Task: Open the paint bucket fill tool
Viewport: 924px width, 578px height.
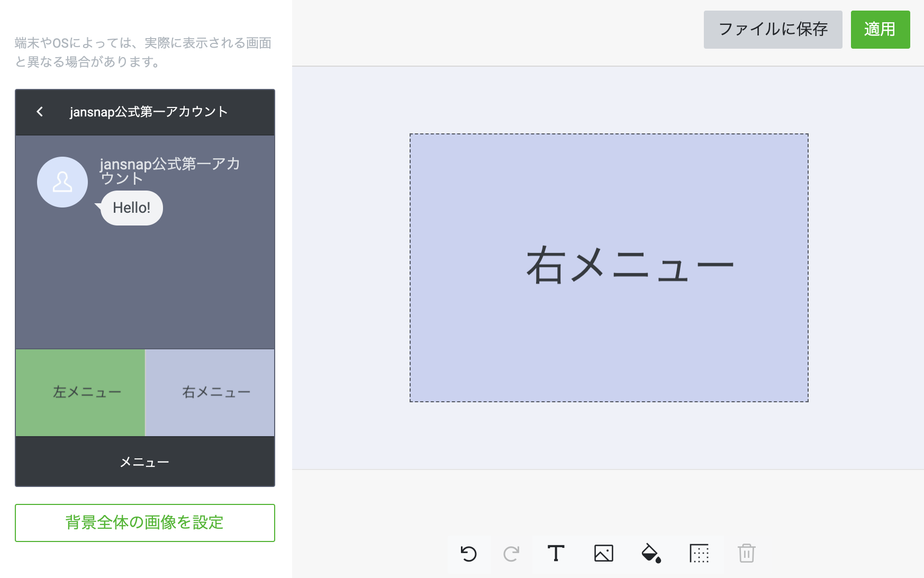Action: pyautogui.click(x=651, y=554)
